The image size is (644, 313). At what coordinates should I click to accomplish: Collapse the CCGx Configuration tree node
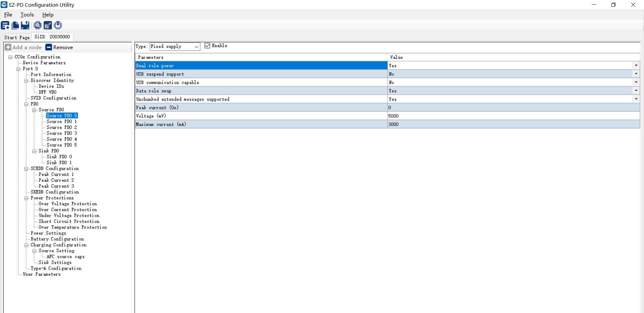(10, 57)
